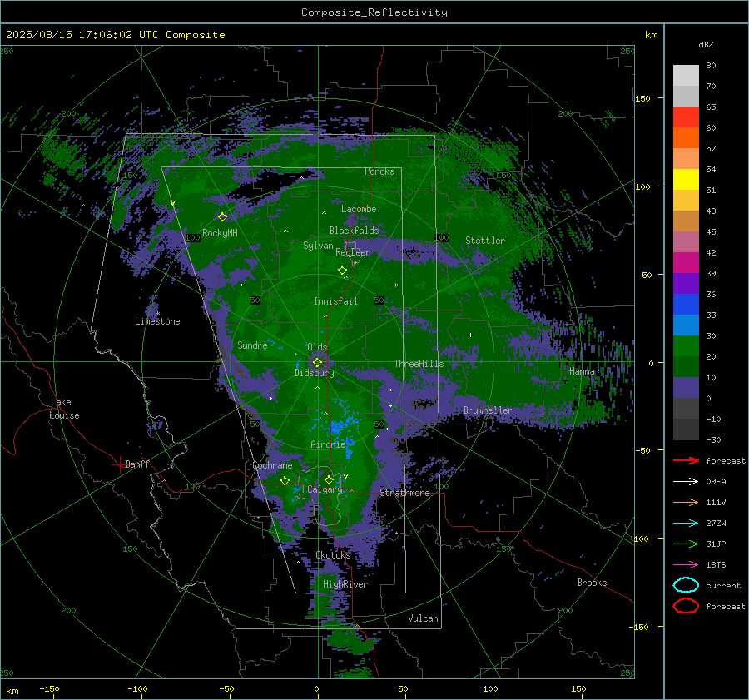Image resolution: width=749 pixels, height=700 pixels.
Task: Click the Innisfail label
Action: (x=335, y=301)
